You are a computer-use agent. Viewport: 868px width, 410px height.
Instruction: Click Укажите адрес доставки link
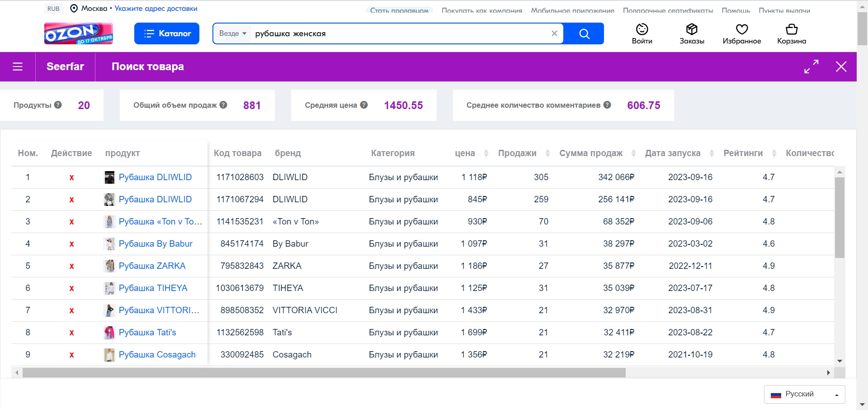[156, 9]
